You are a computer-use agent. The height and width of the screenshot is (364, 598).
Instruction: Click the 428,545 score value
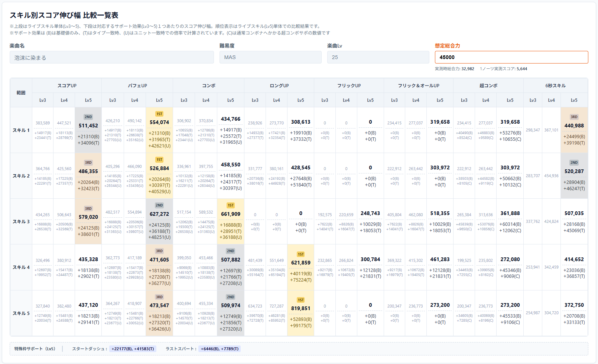(301, 168)
